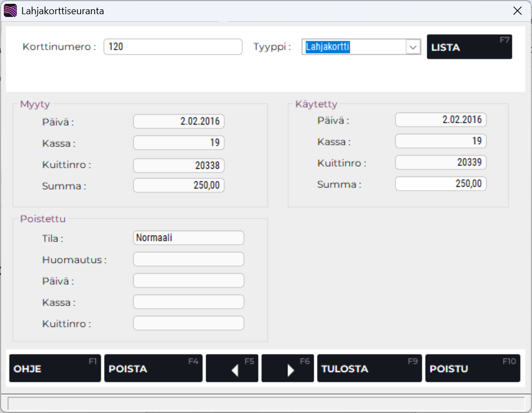Print using the TULOSTA button
Screen dimensions: 532x413
[369, 368]
